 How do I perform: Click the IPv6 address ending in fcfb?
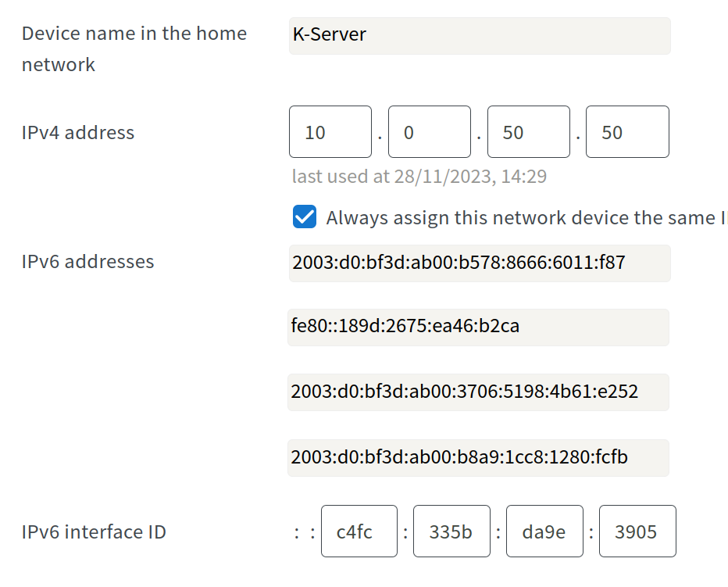pos(479,458)
